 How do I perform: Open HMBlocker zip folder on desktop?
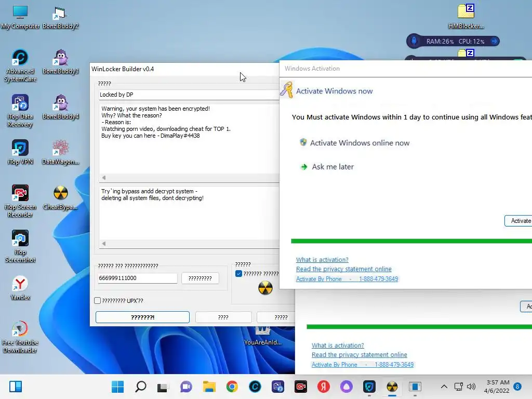(466, 16)
